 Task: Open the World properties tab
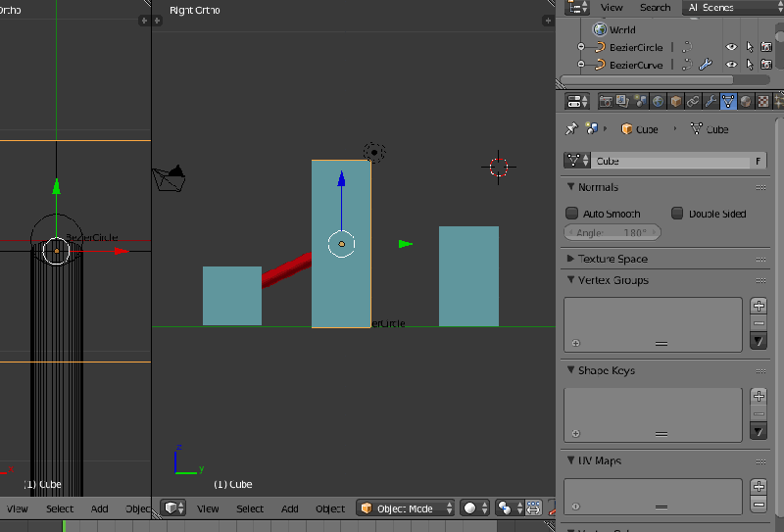pos(658,102)
